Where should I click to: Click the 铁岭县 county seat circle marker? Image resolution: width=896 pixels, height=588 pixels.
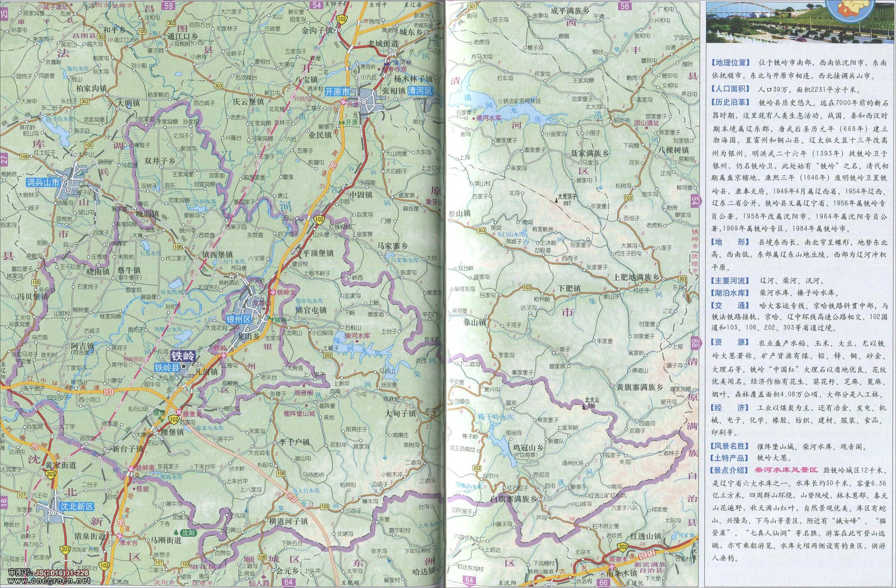coord(183,366)
